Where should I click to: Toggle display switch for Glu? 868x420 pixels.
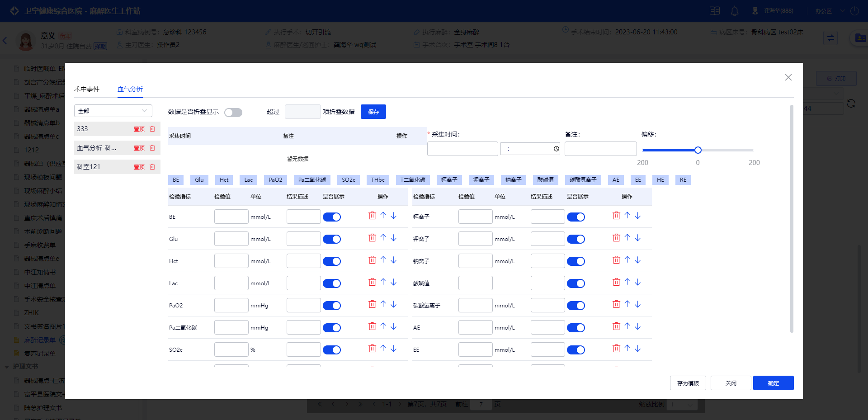point(332,239)
